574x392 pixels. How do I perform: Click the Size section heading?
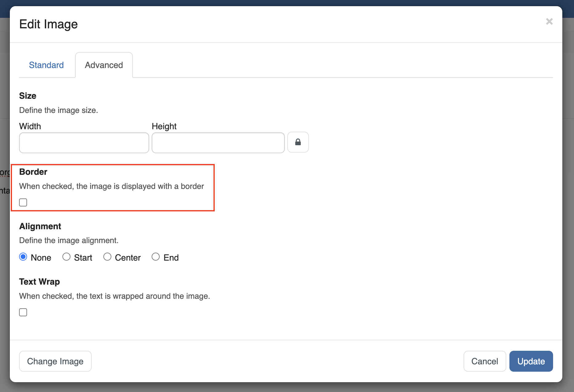[28, 96]
